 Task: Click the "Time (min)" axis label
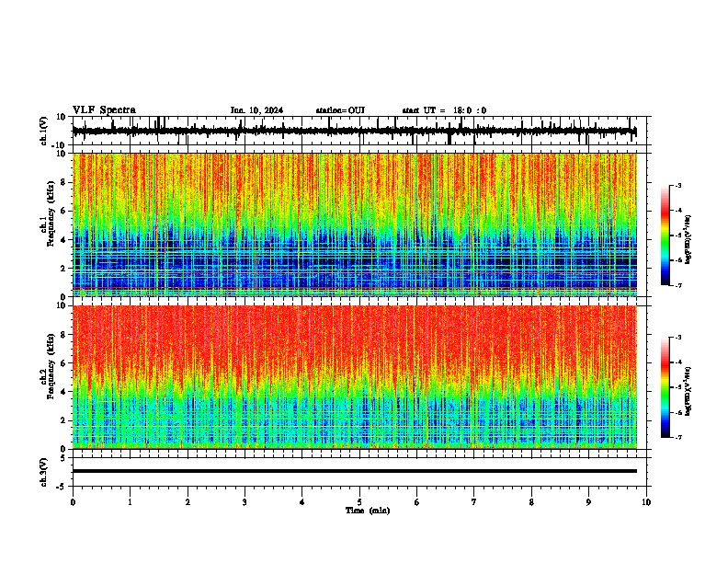click(x=368, y=511)
